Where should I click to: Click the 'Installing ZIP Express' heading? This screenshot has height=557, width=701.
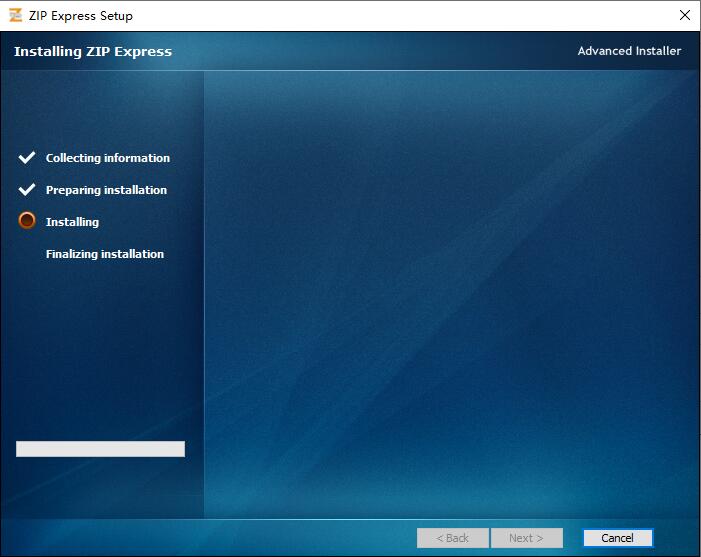coord(93,51)
